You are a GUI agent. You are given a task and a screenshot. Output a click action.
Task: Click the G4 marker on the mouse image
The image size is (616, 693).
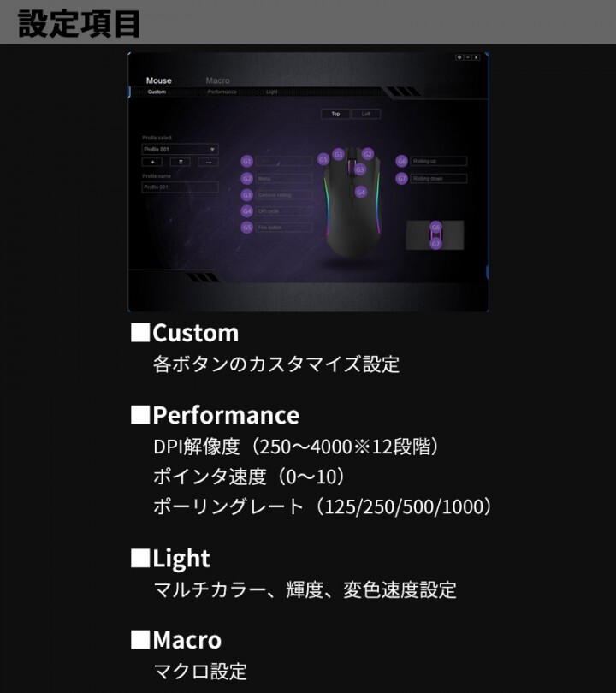click(x=361, y=192)
